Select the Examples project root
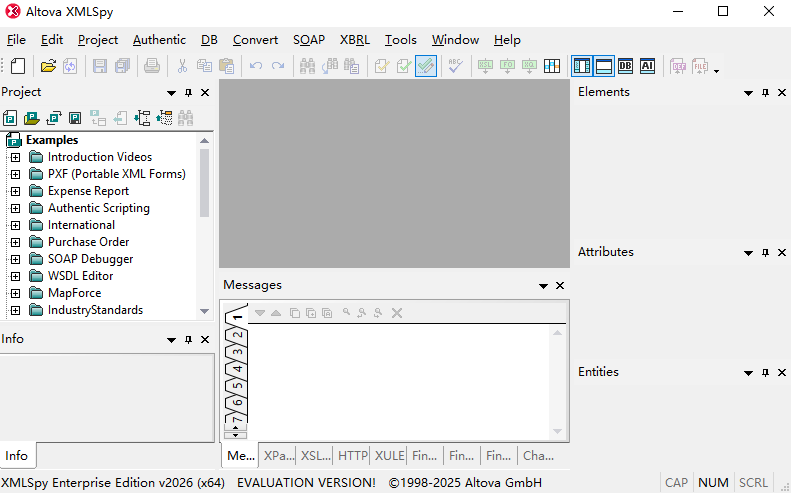Viewport: 791px width, 493px height. [52, 140]
